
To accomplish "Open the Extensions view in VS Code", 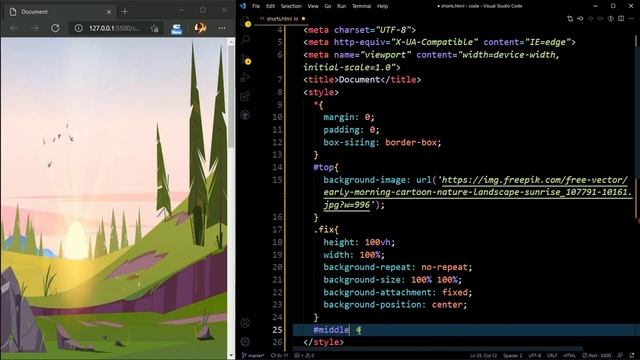I will pos(245,96).
